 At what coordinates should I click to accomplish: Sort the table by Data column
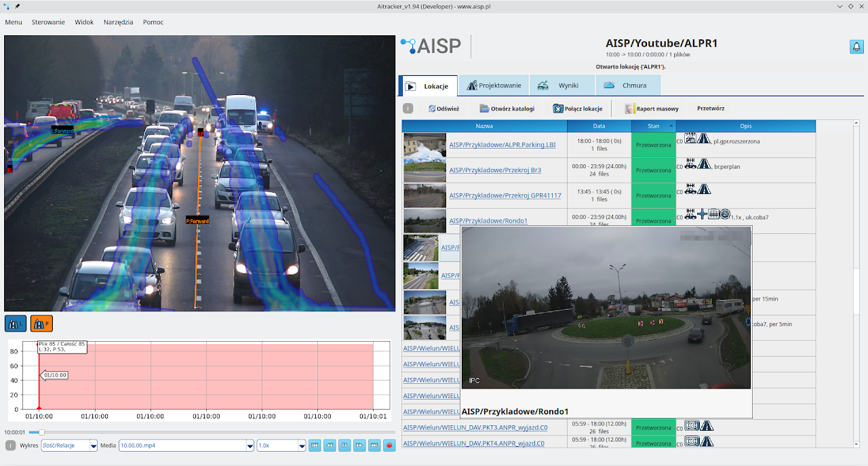click(x=599, y=126)
